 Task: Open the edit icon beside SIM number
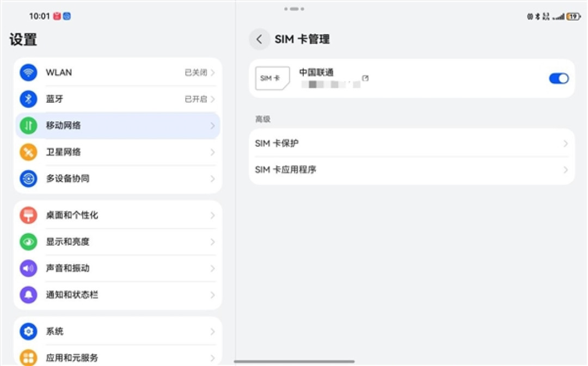click(x=365, y=78)
